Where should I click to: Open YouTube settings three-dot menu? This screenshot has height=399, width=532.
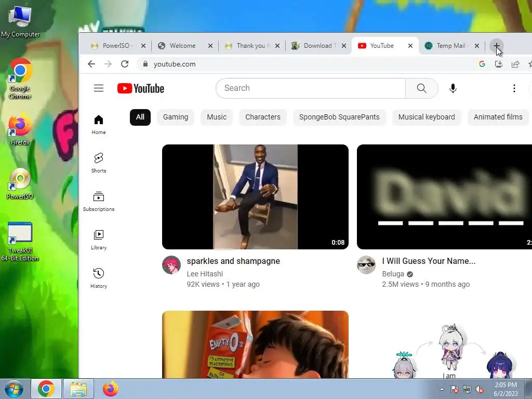[x=514, y=88]
